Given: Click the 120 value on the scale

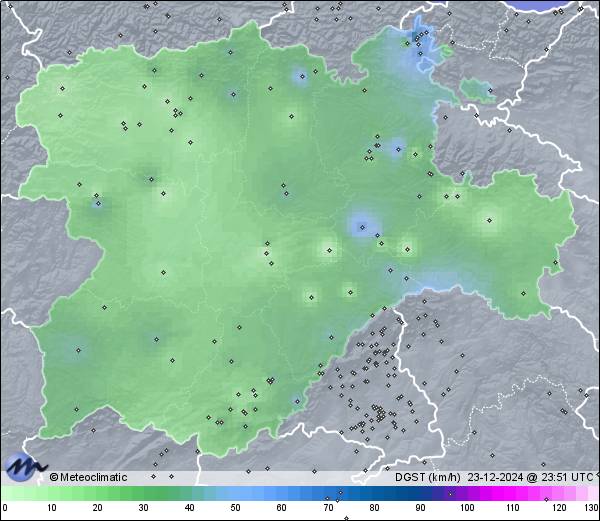Looking at the screenshot, I should 559,508.
